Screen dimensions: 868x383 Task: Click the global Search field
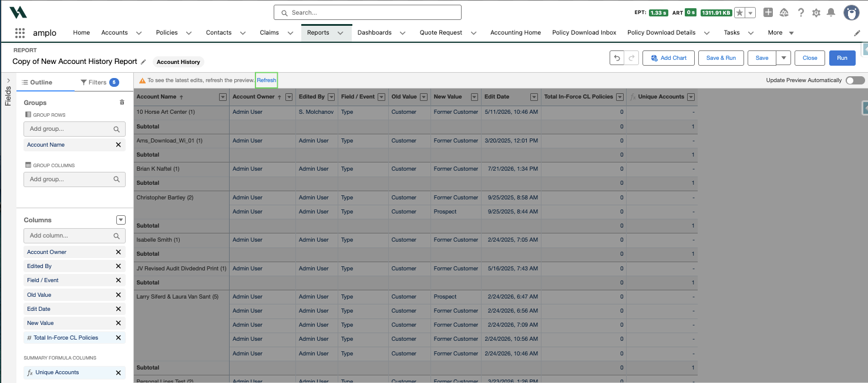(x=368, y=12)
